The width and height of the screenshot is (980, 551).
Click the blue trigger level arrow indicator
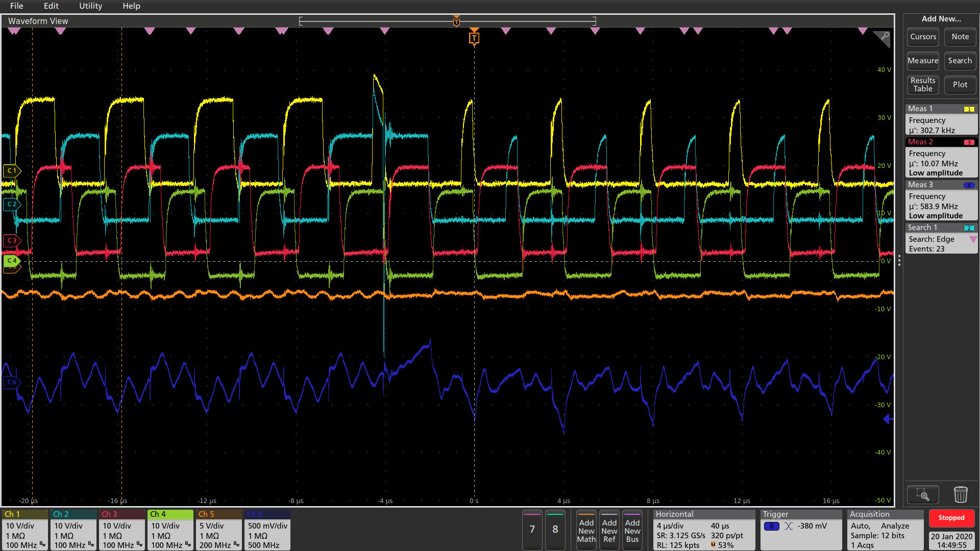888,419
